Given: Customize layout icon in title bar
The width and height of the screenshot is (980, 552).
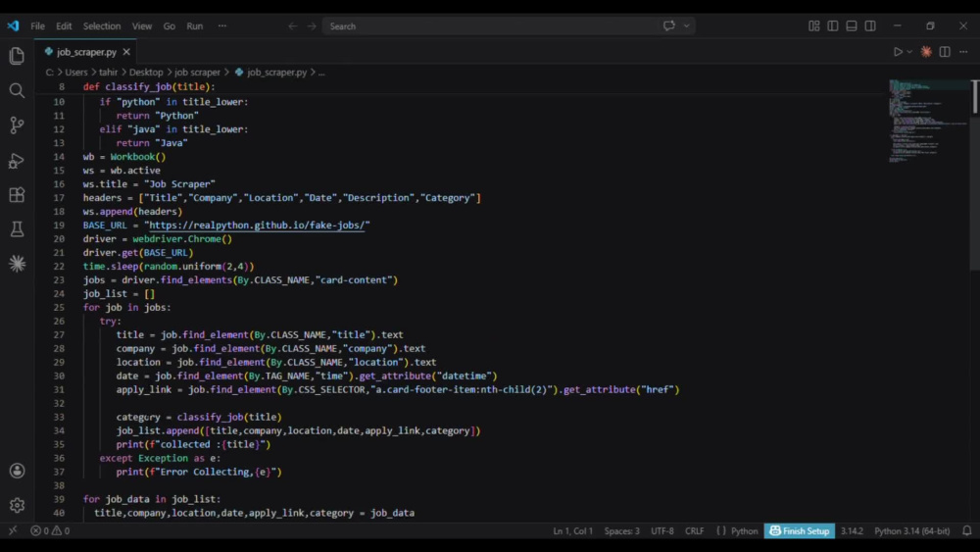Looking at the screenshot, I should (x=813, y=25).
